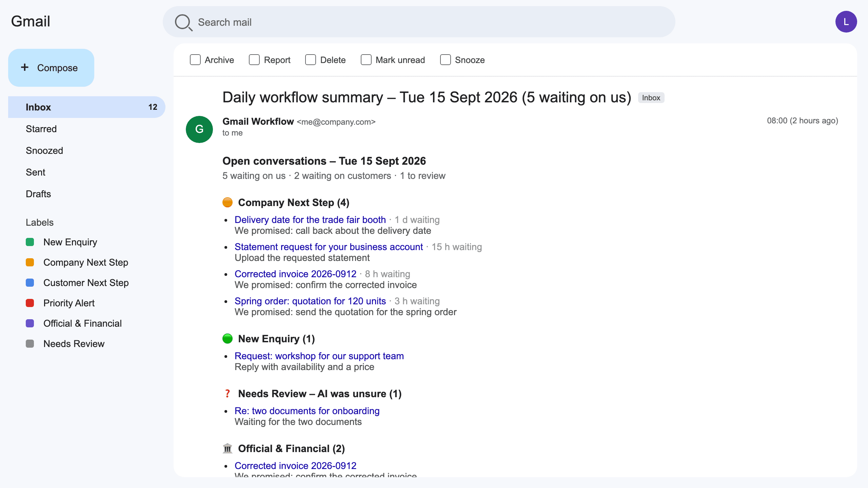Viewport: 868px width, 488px height.
Task: Click the Inbox unread count 12
Action: 153,107
